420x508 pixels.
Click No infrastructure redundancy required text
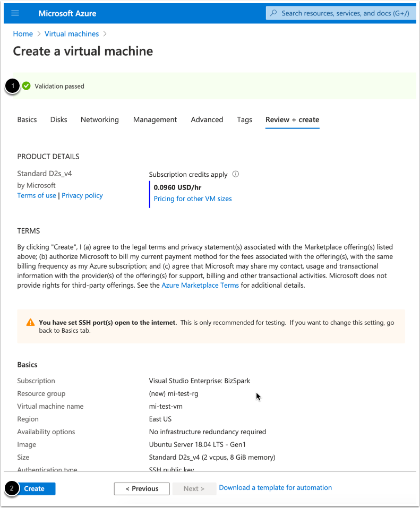[x=208, y=432]
